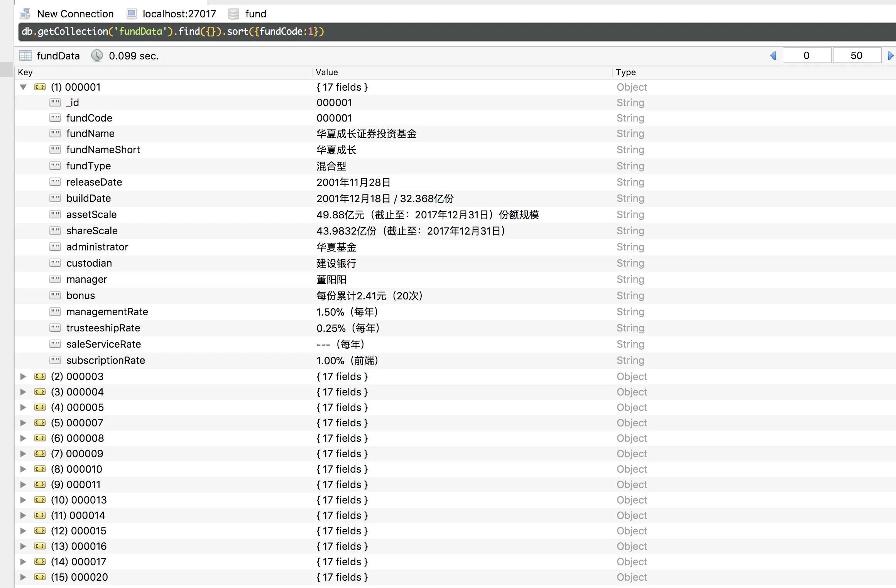Viewport: 896px width, 588px height.
Task: Click the Key column header
Action: point(163,72)
